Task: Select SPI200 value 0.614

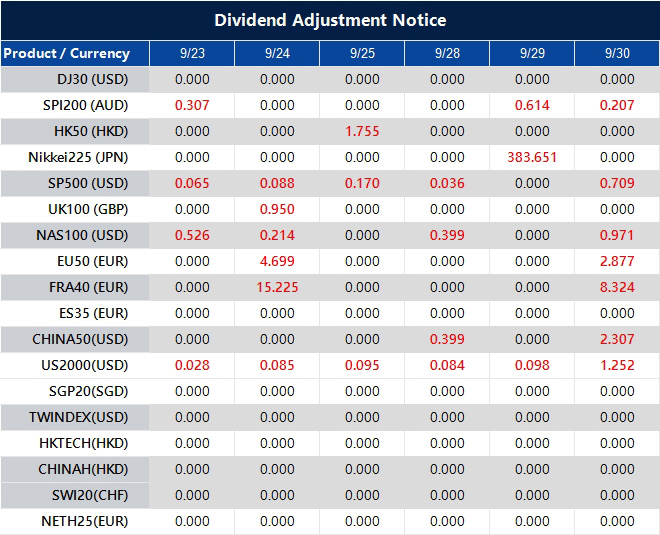Action: (532, 105)
